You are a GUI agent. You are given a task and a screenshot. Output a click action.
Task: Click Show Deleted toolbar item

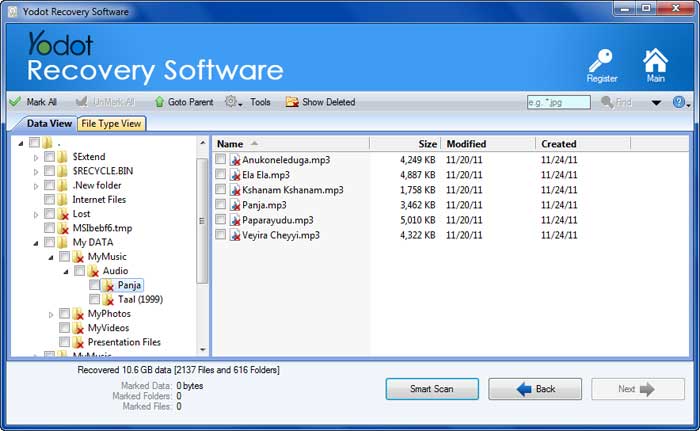[x=321, y=102]
